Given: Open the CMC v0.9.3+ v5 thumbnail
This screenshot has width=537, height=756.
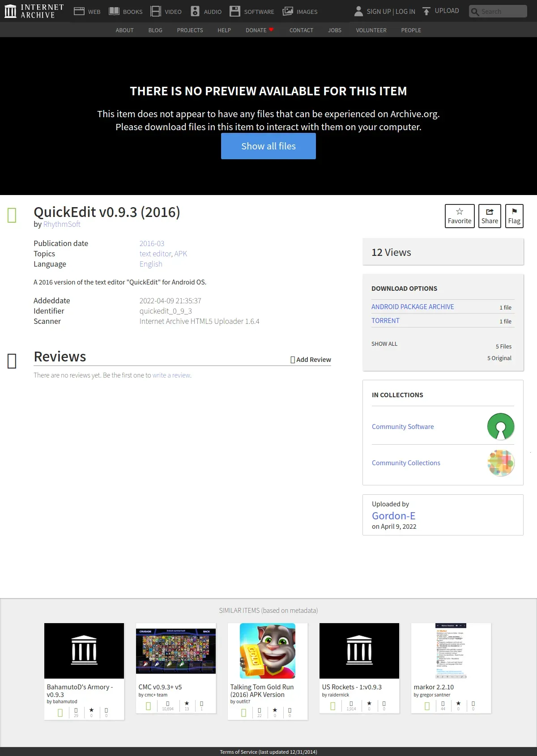Looking at the screenshot, I should click(176, 651).
